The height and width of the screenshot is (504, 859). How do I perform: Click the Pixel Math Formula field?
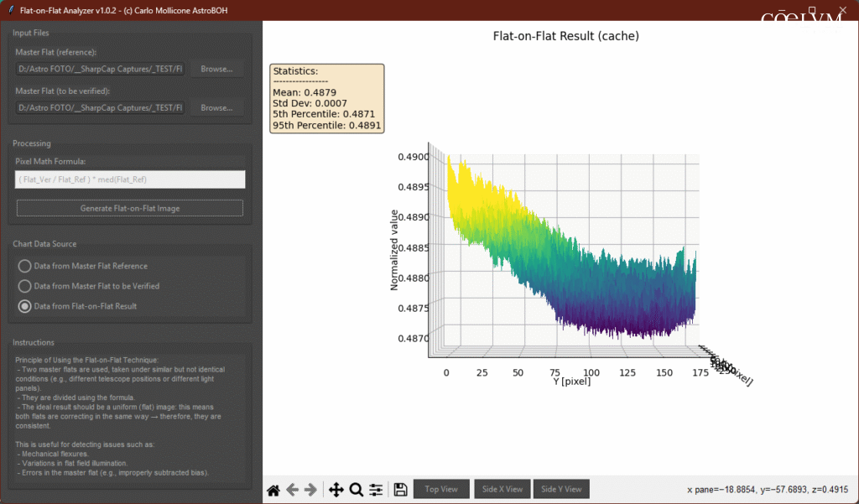(x=130, y=179)
